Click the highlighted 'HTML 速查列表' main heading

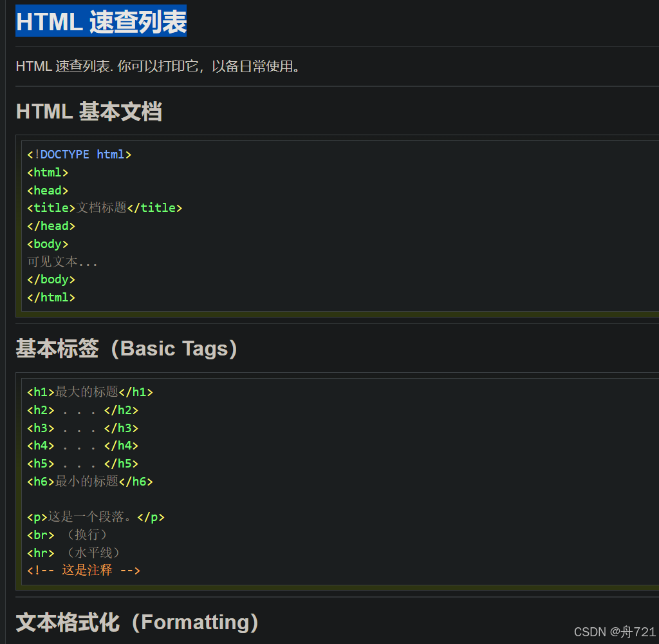click(x=101, y=21)
